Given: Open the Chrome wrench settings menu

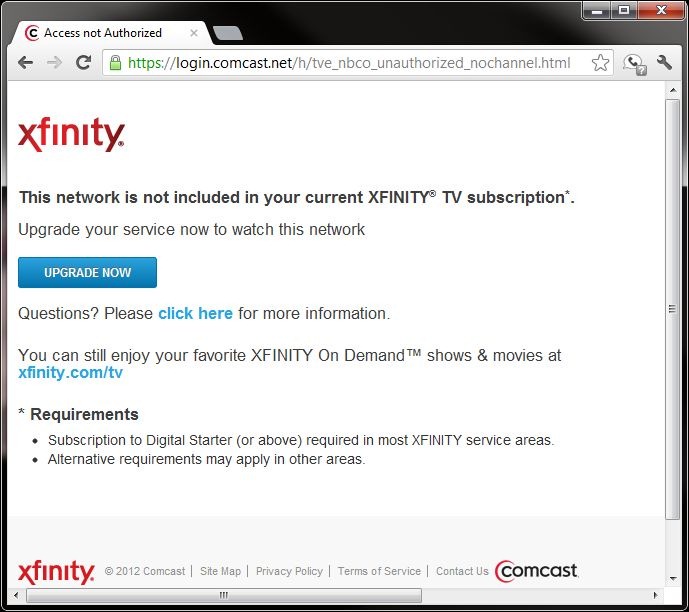Looking at the screenshot, I should click(x=665, y=63).
